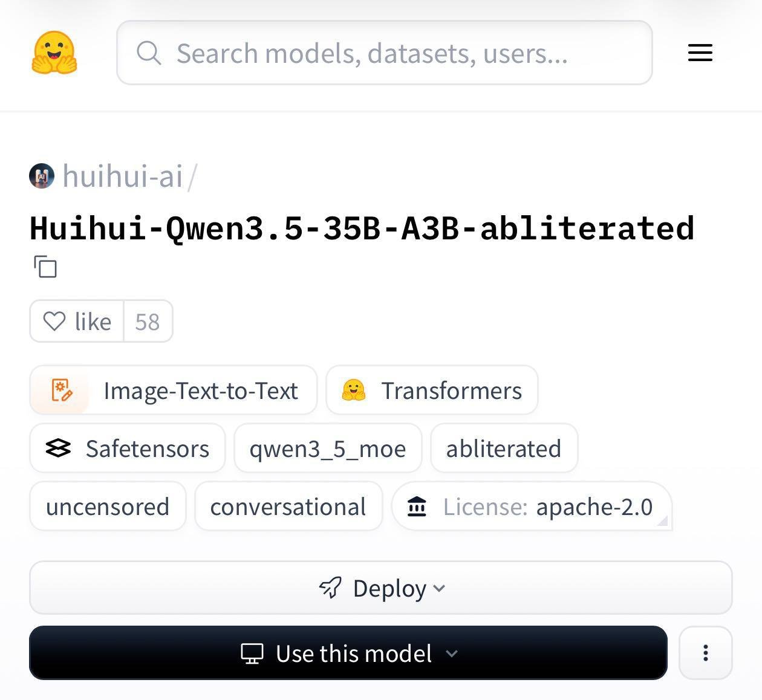Open the hamburger navigation menu
Screen dimensions: 762x700
pos(699,53)
